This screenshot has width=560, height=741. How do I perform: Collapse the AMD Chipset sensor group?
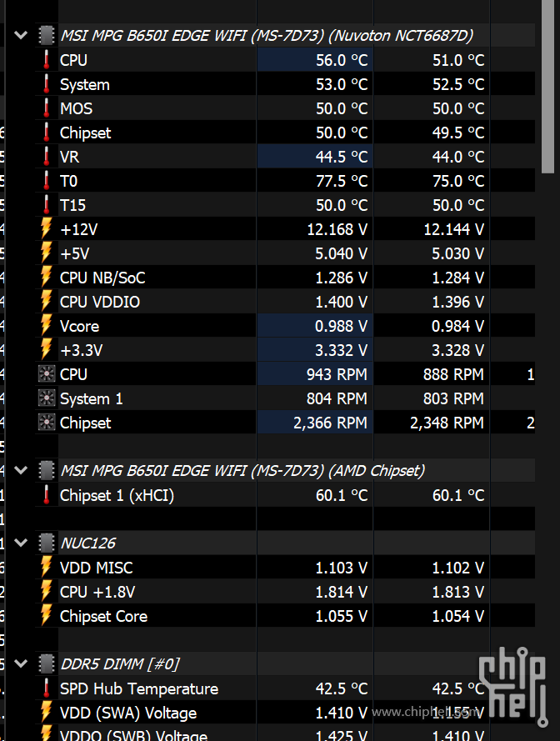click(x=21, y=470)
